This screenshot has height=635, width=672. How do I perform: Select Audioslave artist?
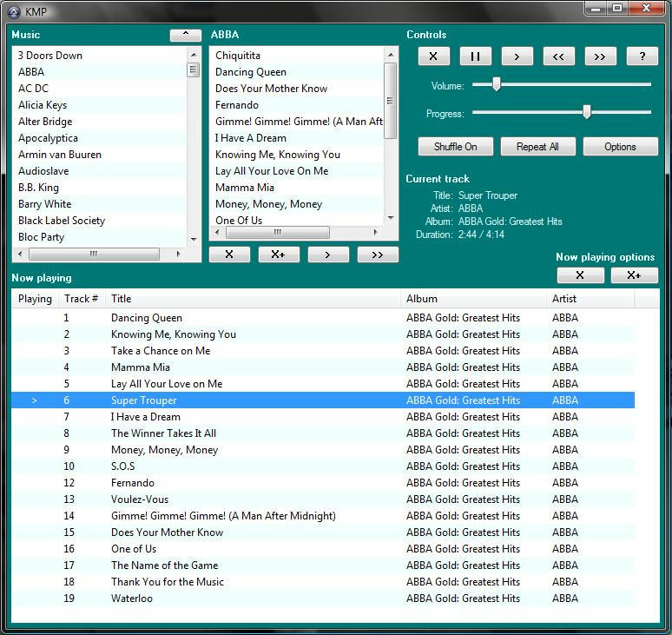(100, 170)
